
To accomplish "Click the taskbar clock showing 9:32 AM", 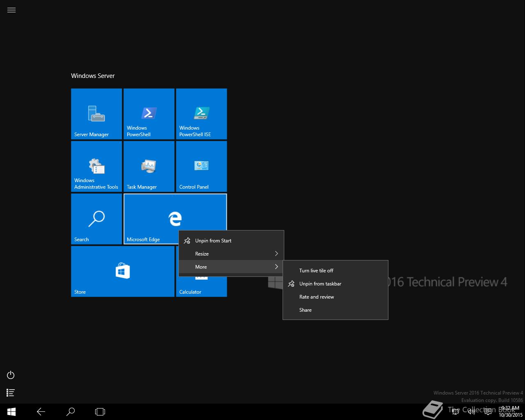I will pos(511,411).
